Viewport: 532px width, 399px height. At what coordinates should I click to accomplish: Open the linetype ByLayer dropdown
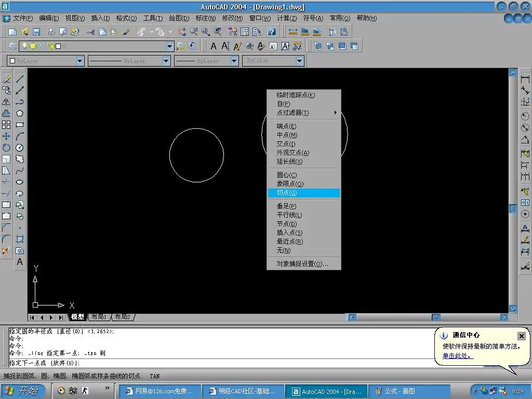click(x=166, y=61)
